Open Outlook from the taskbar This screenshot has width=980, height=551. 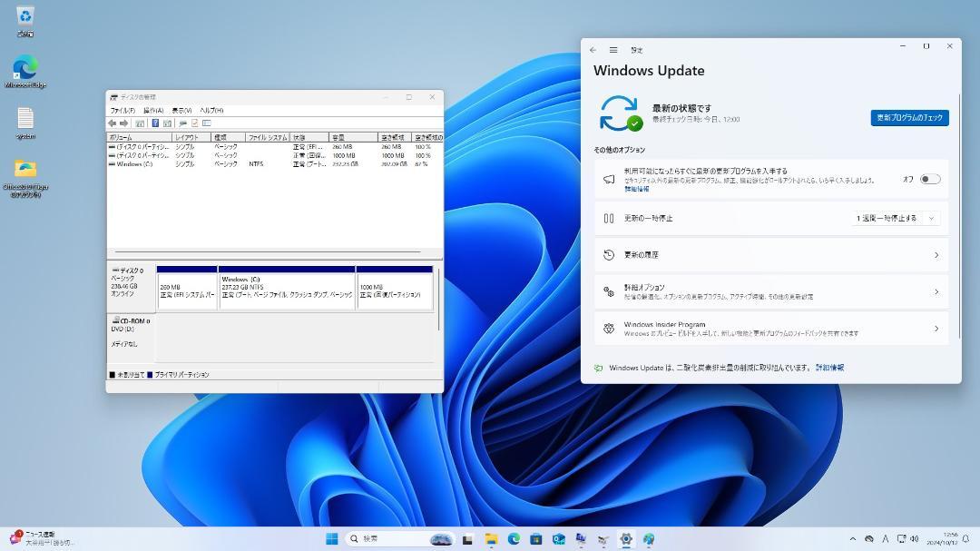pos(559,539)
